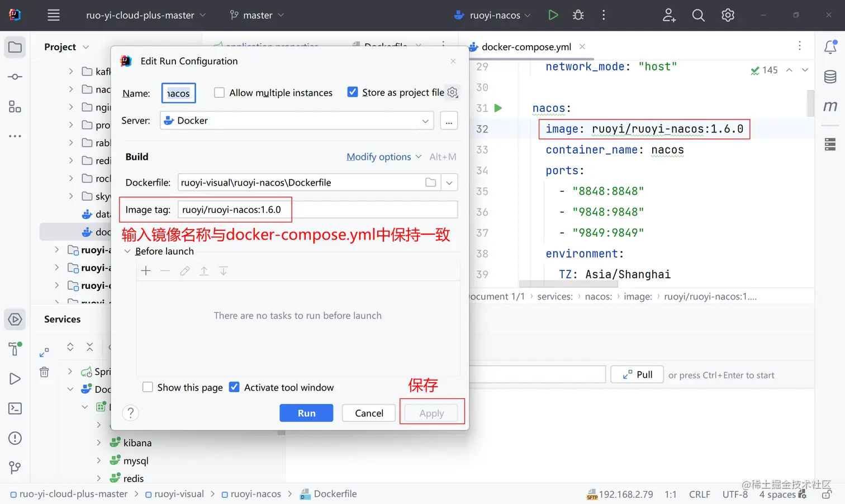Add a before launch task

pyautogui.click(x=146, y=271)
